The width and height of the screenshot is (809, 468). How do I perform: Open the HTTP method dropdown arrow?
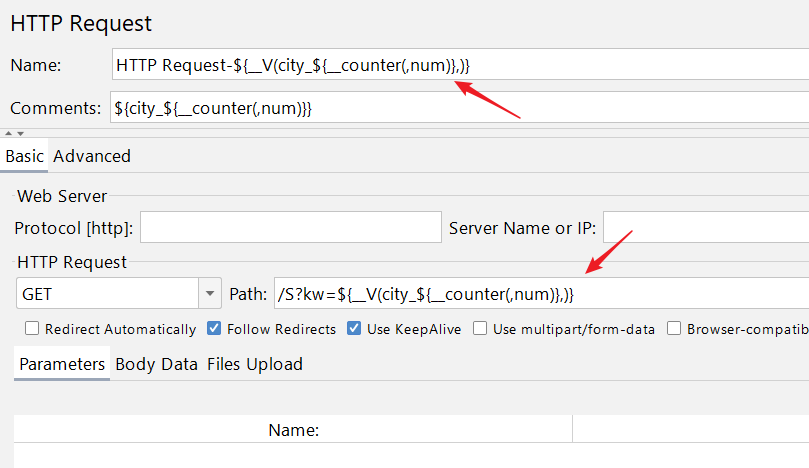(210, 294)
